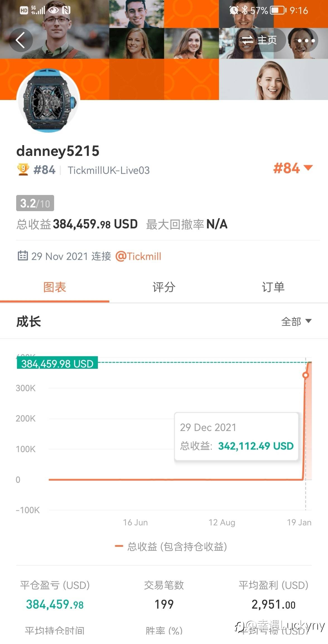Expand the orange #84 rank dropdown
The width and height of the screenshot is (328, 644).
[293, 168]
